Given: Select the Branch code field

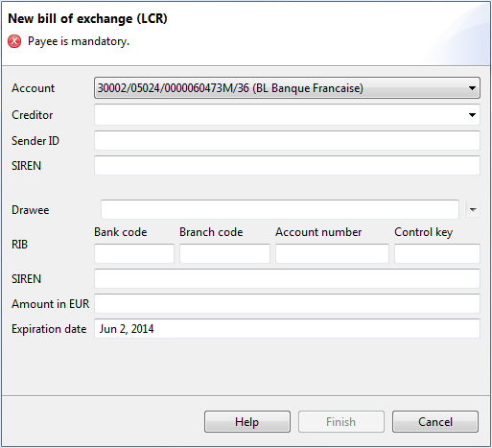Looking at the screenshot, I should pyautogui.click(x=224, y=253).
